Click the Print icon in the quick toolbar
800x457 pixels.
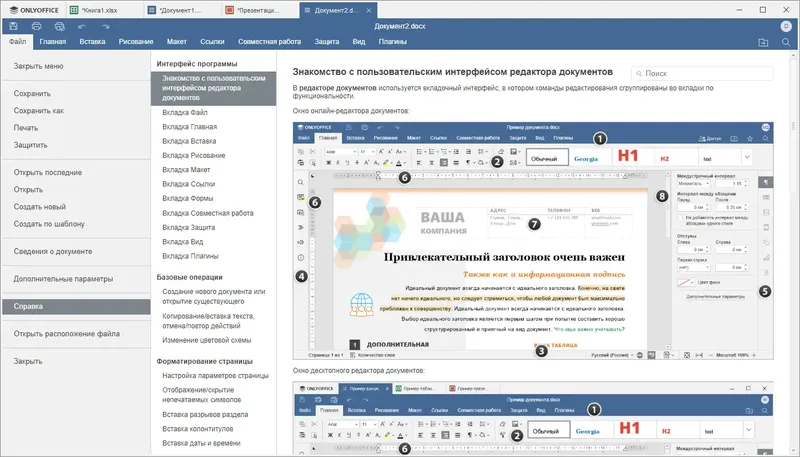(x=36, y=26)
